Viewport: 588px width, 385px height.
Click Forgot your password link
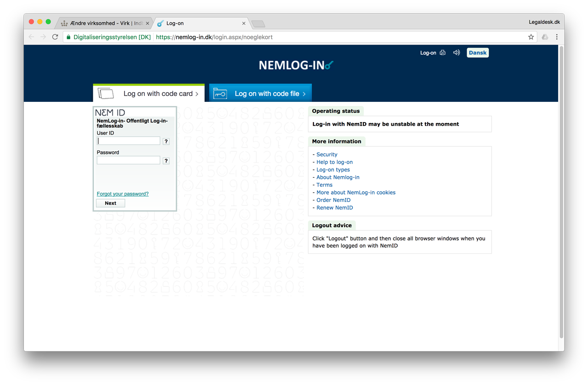(123, 194)
